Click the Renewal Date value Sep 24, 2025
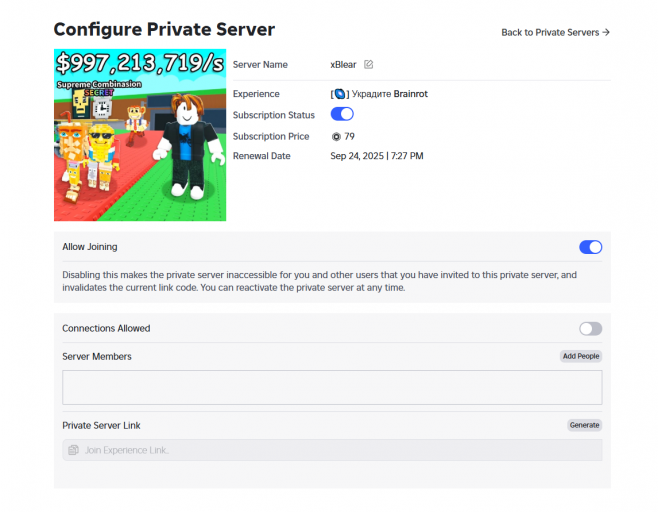This screenshot has height=512, width=658. pos(377,156)
